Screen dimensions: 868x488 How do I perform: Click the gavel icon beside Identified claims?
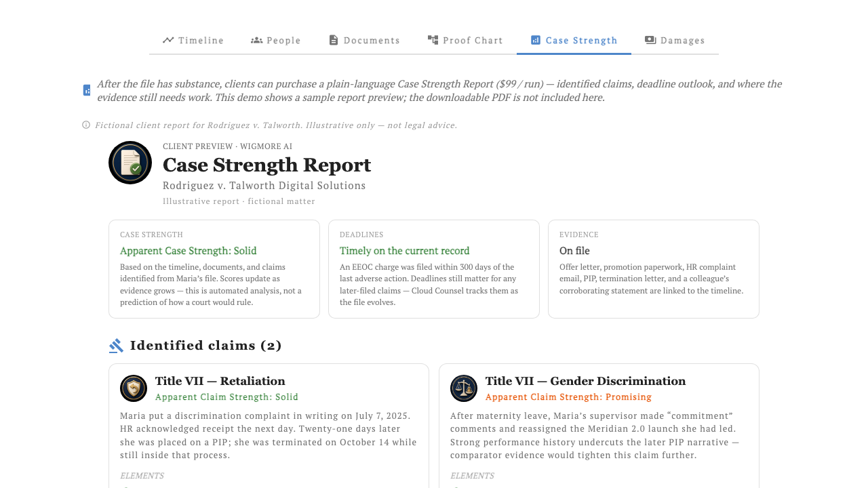click(116, 346)
